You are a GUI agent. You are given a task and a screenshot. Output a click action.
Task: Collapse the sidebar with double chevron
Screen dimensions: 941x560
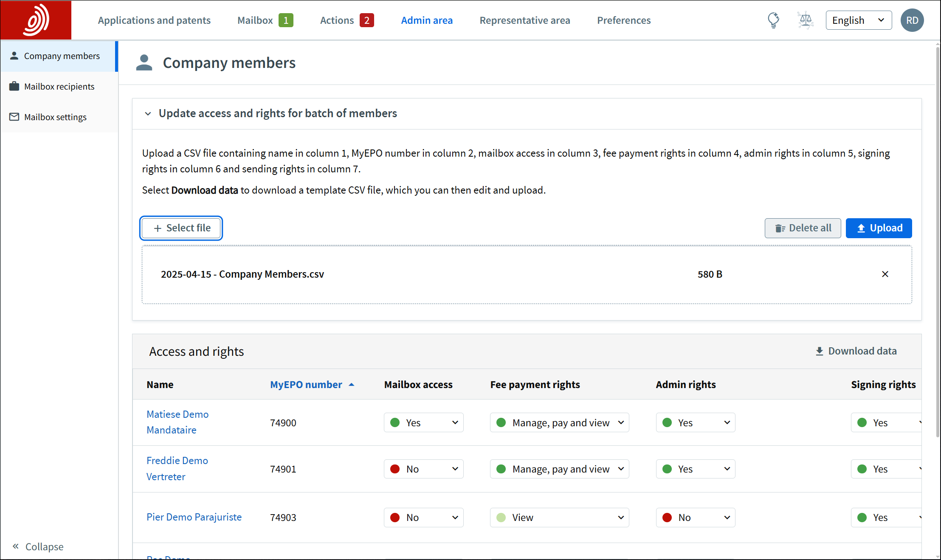(16, 546)
